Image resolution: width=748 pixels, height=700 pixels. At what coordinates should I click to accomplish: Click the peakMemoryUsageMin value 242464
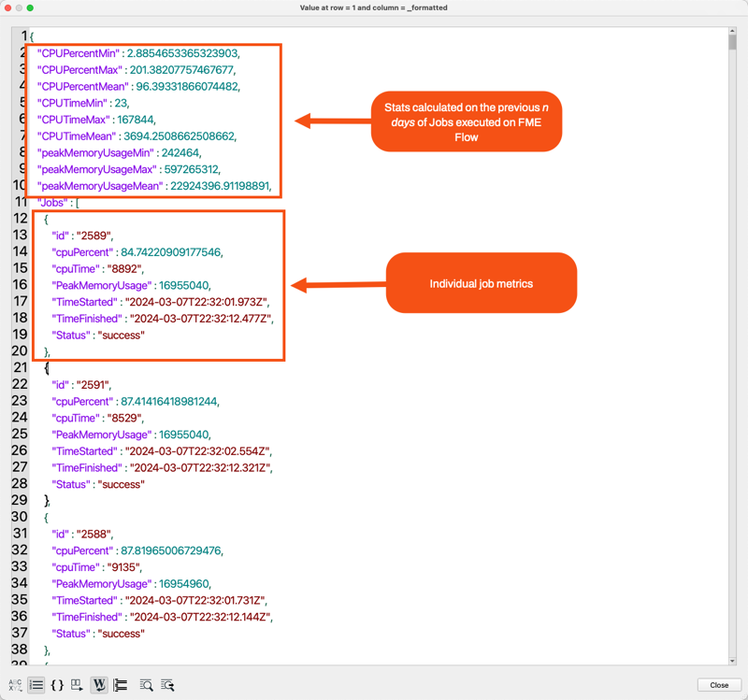click(181, 153)
